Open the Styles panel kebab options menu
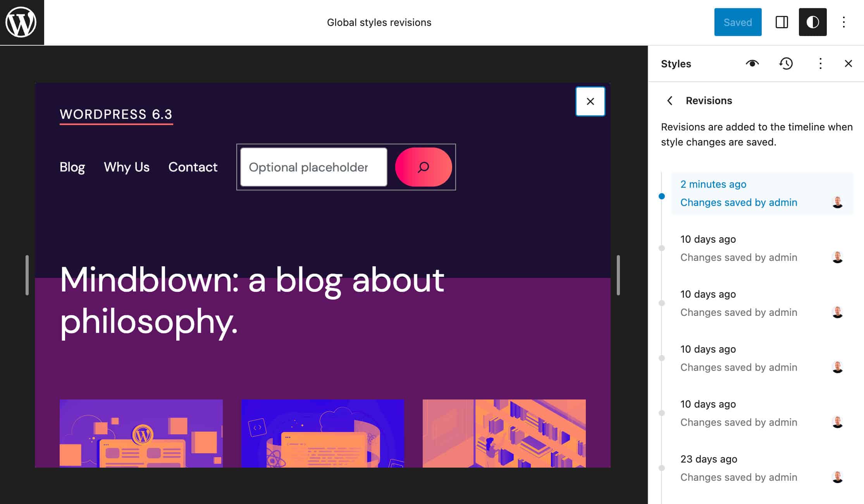864x504 pixels. pos(820,63)
